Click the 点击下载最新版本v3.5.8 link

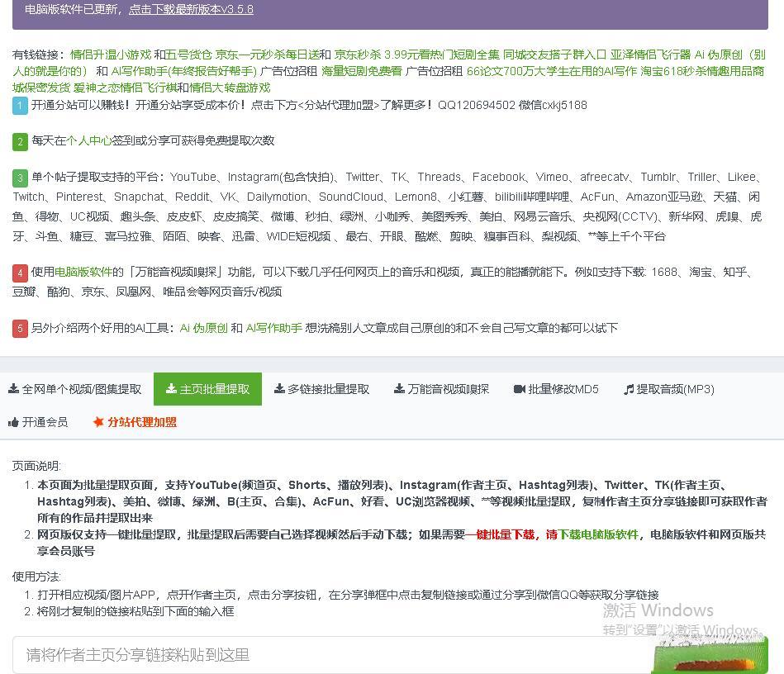pos(191,10)
